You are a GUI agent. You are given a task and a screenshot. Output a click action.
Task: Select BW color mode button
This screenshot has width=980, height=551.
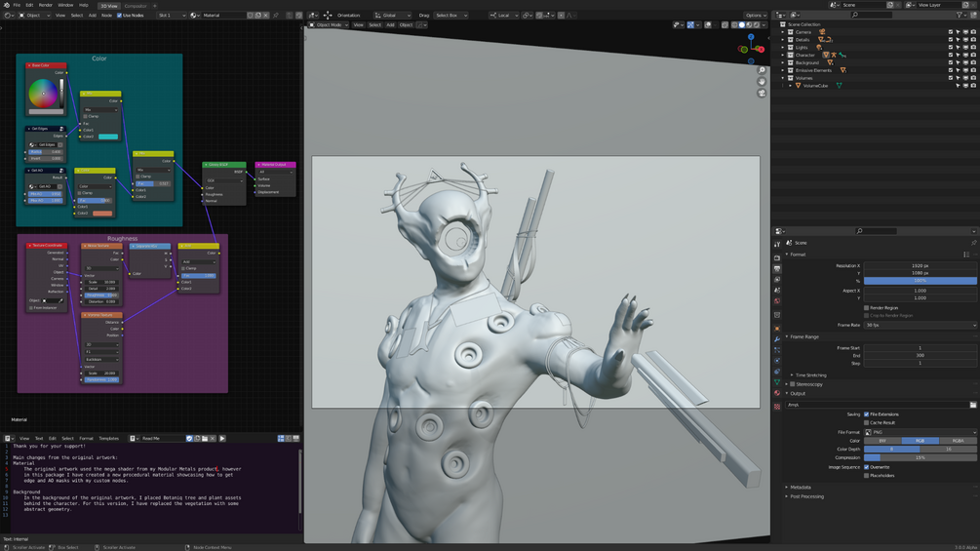click(x=882, y=441)
